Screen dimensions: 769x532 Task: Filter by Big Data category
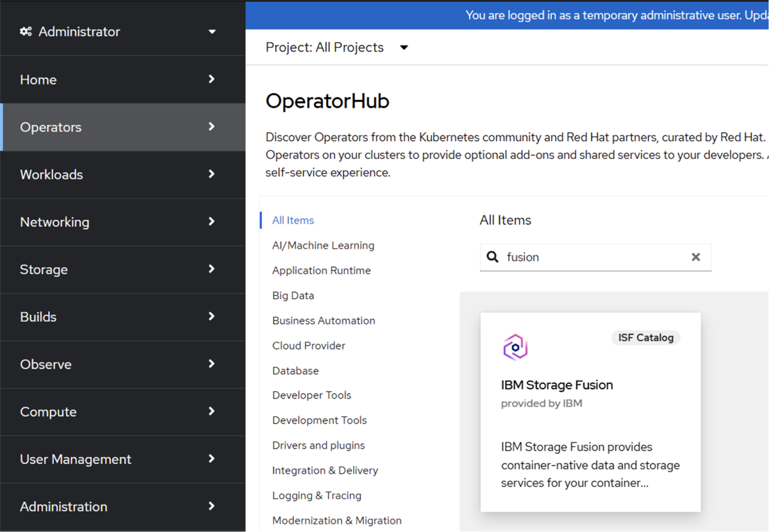coord(293,295)
